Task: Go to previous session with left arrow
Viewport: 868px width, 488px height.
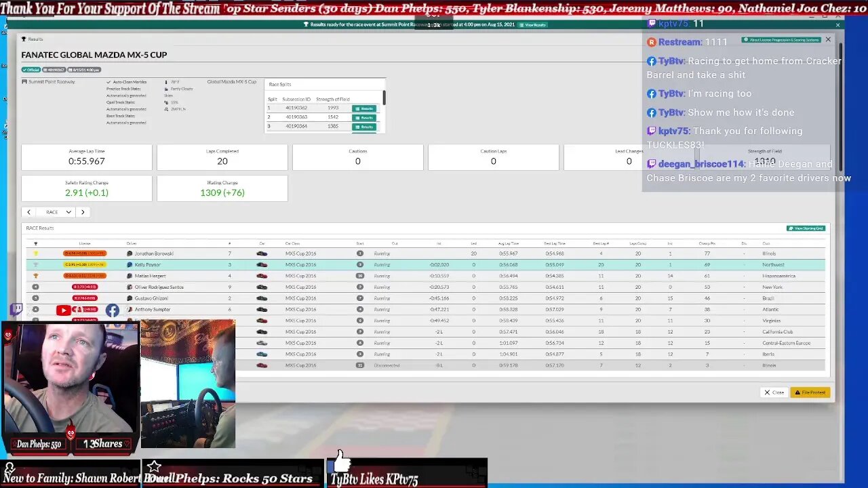Action: 28,212
